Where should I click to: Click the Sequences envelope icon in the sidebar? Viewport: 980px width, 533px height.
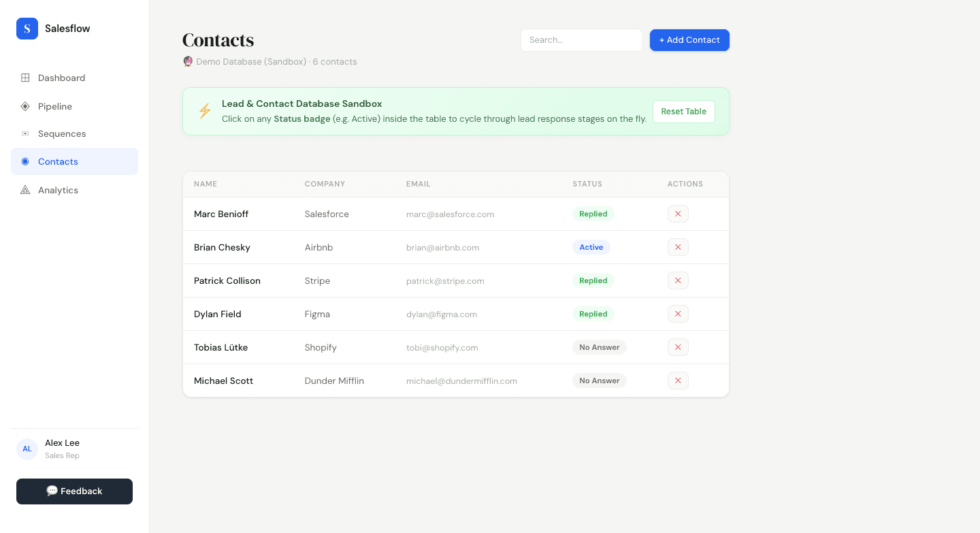pyautogui.click(x=25, y=133)
